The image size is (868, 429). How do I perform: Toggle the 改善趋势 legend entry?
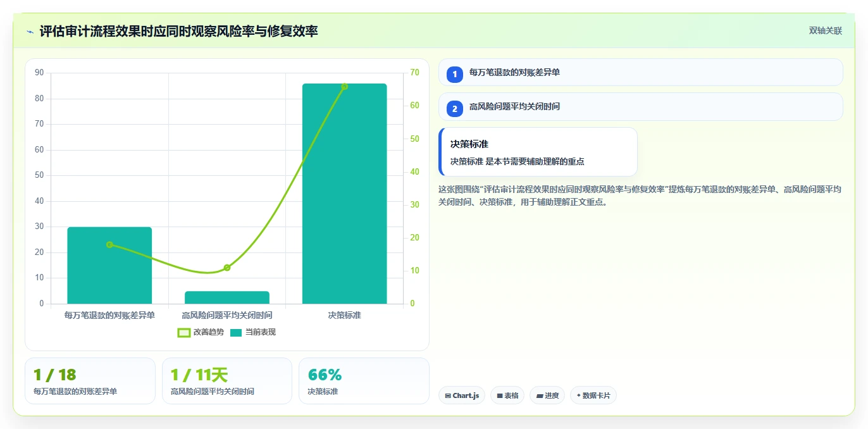tap(201, 332)
